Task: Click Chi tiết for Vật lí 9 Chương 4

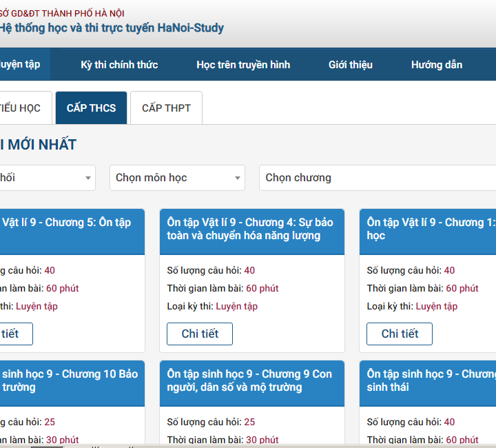Action: coord(200,334)
